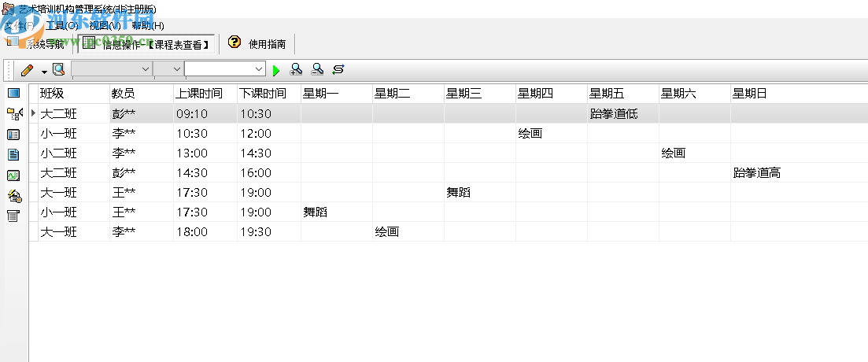868x362 pixels.
Task: Open the pencil tool dropdown arrow
Action: coord(44,72)
